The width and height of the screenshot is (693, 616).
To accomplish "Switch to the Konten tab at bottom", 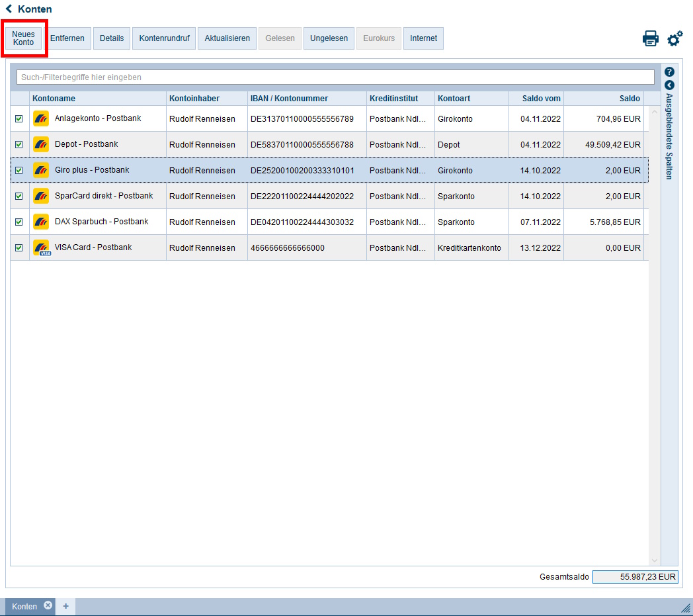I will point(24,606).
